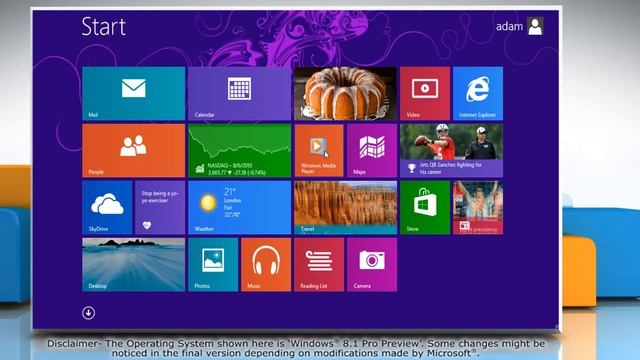Open the adam account picture menu
Viewport: 640px width, 360px height.
[535, 27]
